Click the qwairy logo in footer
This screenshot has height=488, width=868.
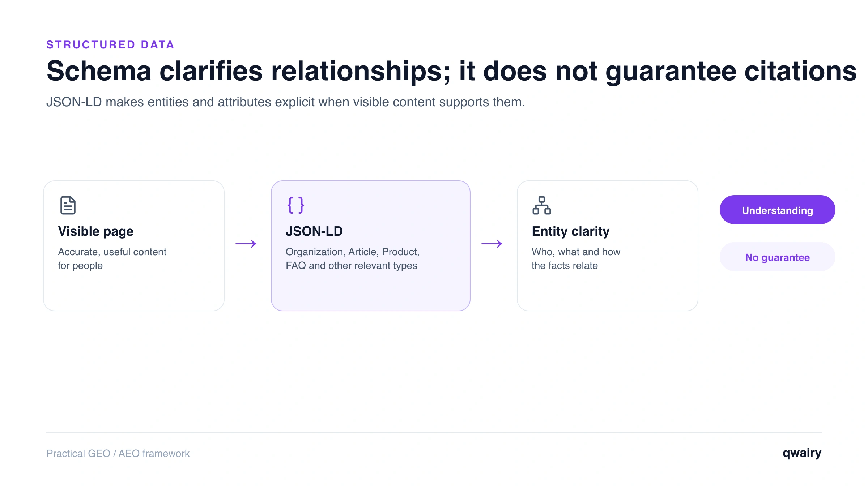click(802, 453)
